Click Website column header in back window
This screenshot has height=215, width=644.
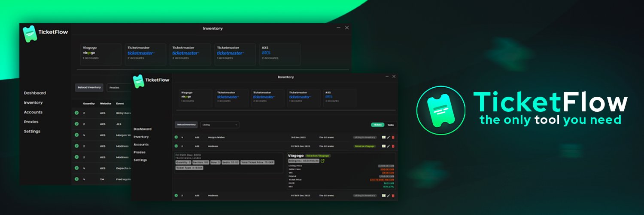(x=106, y=104)
